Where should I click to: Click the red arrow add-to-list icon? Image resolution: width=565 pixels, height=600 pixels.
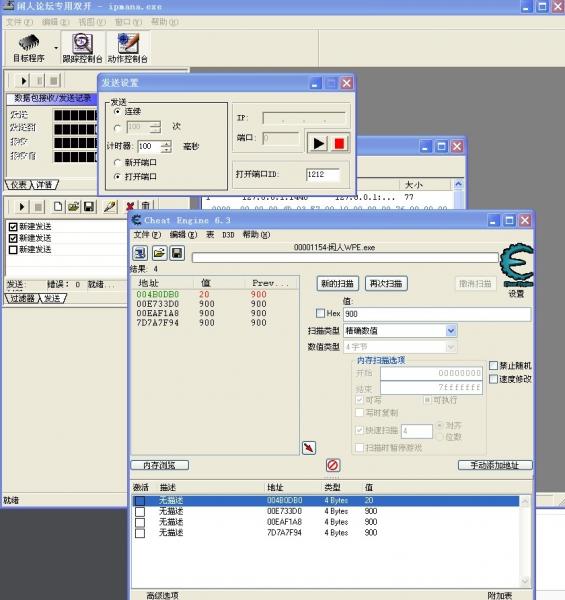pos(309,447)
